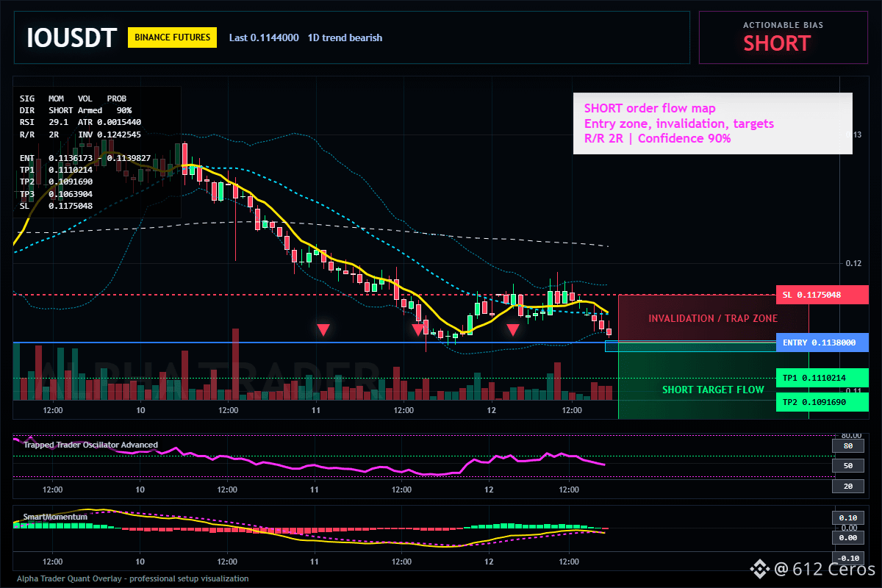Click the TP2 0.1091690 row in stats panel
This screenshot has height=588, width=882.
(x=57, y=182)
